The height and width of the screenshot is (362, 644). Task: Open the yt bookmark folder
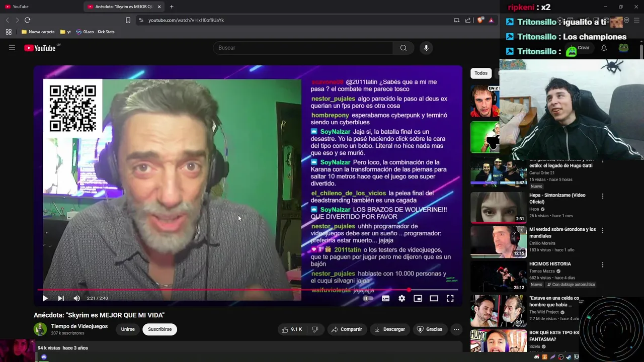pyautogui.click(x=65, y=32)
